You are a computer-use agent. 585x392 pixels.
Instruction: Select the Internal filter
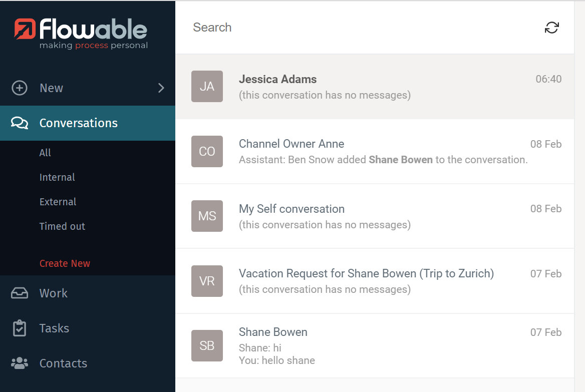tap(57, 177)
